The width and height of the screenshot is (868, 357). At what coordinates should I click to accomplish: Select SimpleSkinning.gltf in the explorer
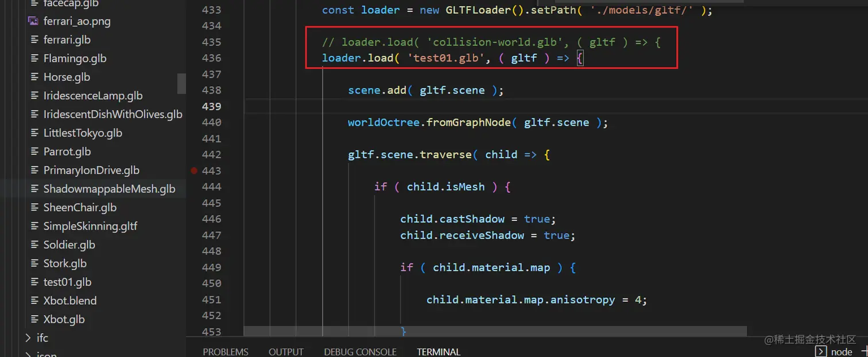point(90,226)
